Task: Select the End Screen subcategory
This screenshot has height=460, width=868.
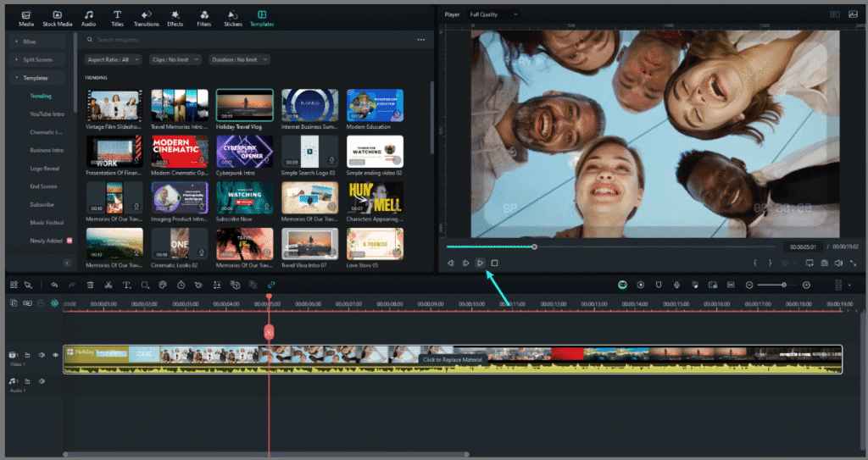Action: tap(43, 186)
